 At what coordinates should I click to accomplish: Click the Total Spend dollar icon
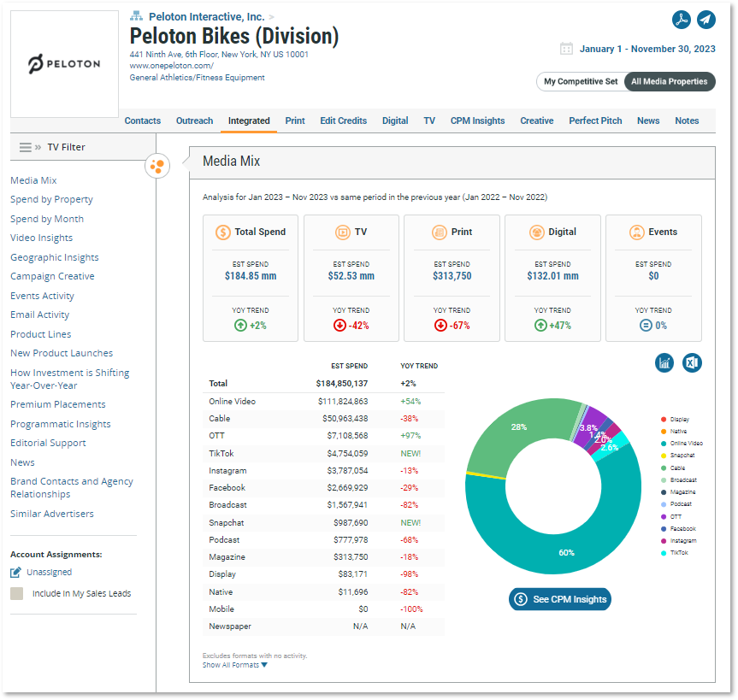point(222,232)
